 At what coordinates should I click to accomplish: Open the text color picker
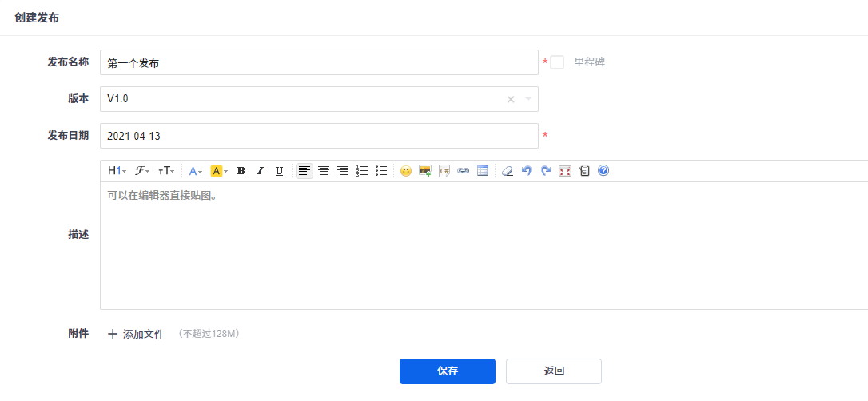pyautogui.click(x=195, y=171)
